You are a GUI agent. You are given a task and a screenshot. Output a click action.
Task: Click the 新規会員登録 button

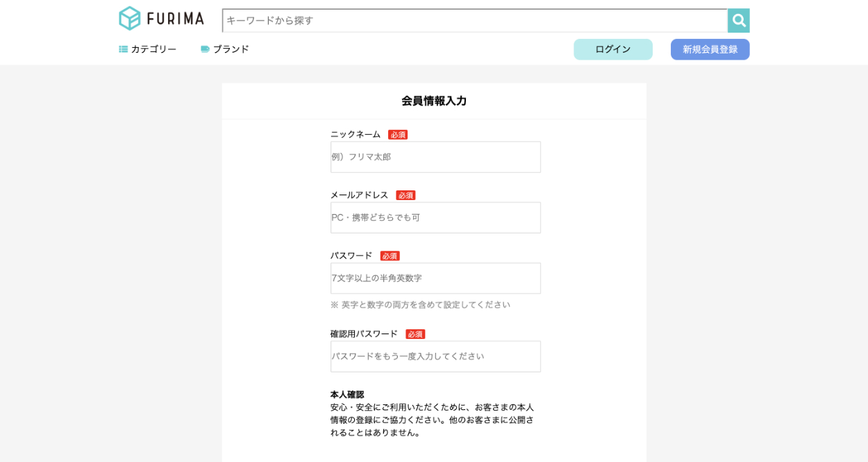pyautogui.click(x=710, y=49)
